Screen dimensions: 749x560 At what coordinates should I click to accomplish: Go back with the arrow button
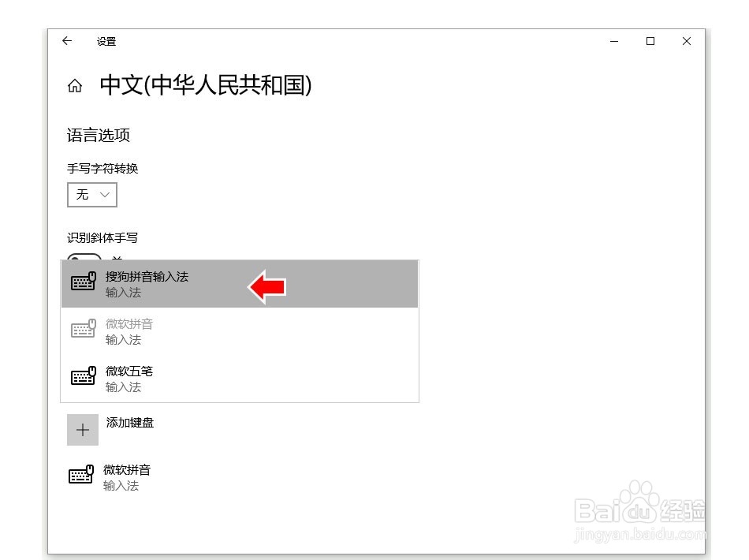pyautogui.click(x=67, y=41)
